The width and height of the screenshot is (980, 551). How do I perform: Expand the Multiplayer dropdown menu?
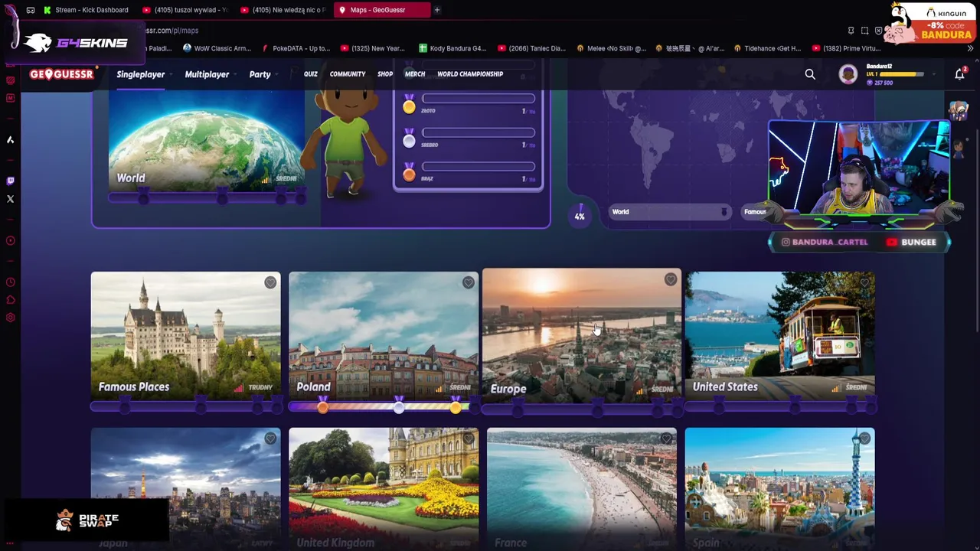coord(209,74)
